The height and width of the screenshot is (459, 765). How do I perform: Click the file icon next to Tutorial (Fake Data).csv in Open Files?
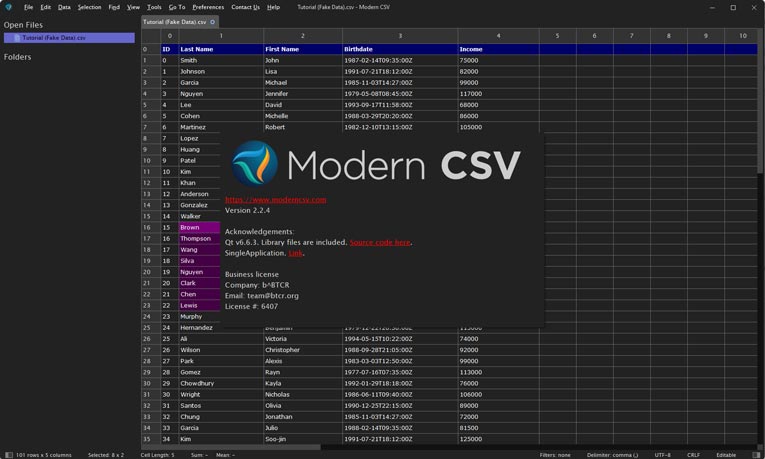pyautogui.click(x=18, y=38)
